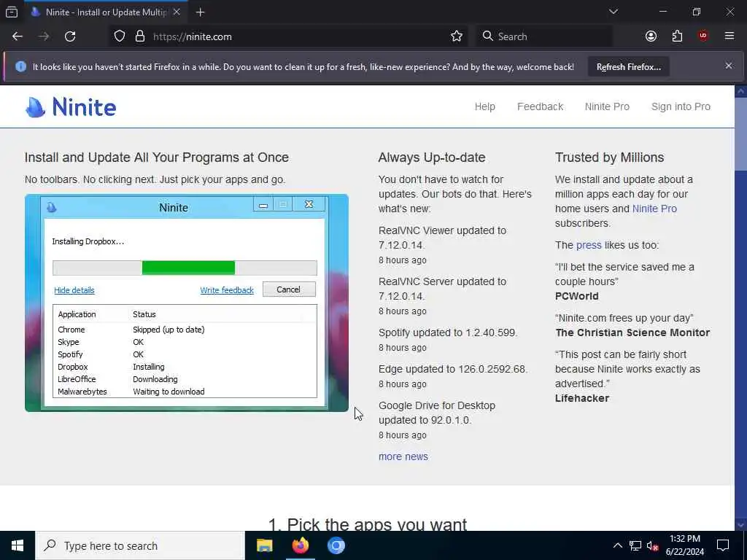The height and width of the screenshot is (560, 747).
Task: Click 'Edge updated to 126.0.2592.68.' text
Action: click(x=452, y=369)
